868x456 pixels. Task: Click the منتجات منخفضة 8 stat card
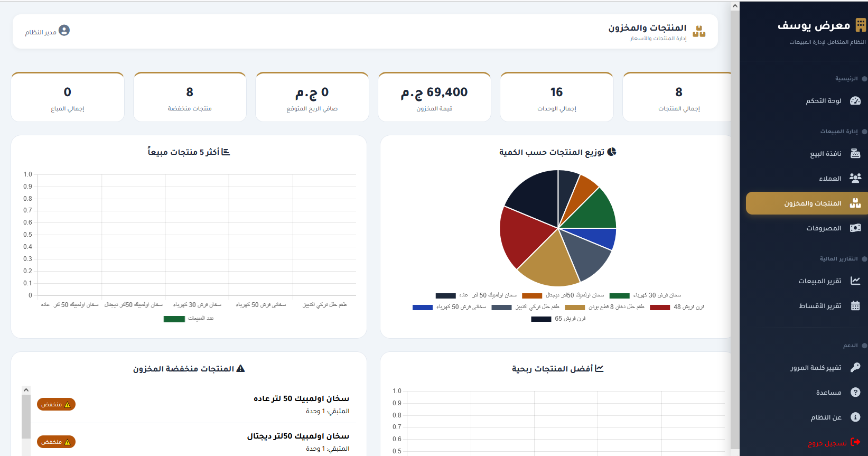(x=190, y=97)
